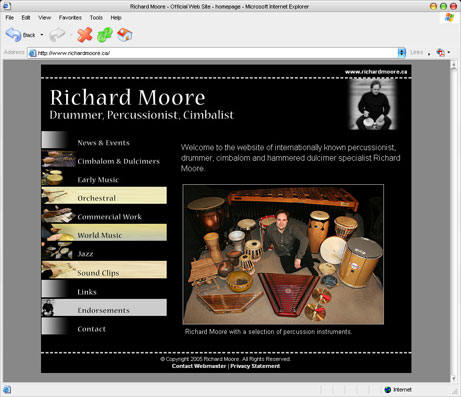The height and width of the screenshot is (397, 461).
Task: Click the Back arrow icon
Action: 14,35
